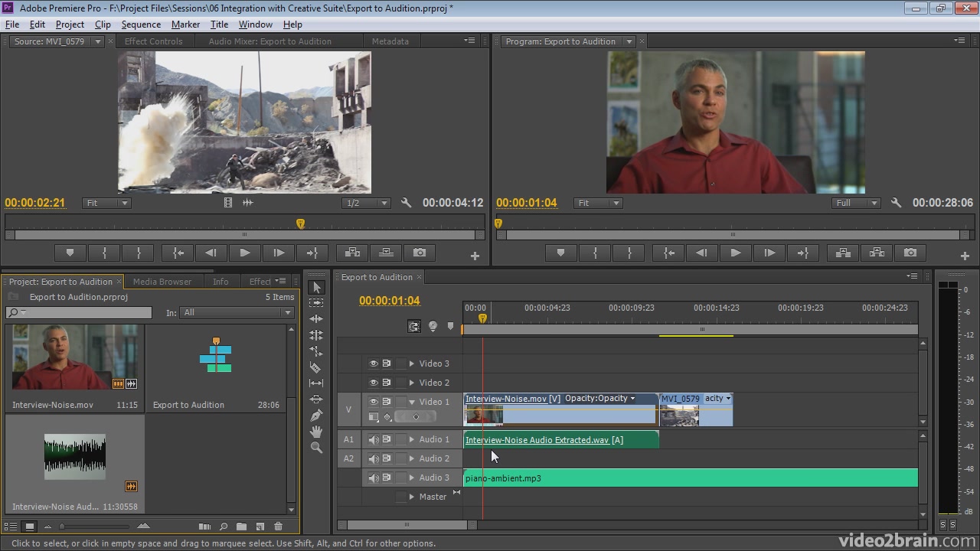Expand the Video 2 track

point(411,383)
